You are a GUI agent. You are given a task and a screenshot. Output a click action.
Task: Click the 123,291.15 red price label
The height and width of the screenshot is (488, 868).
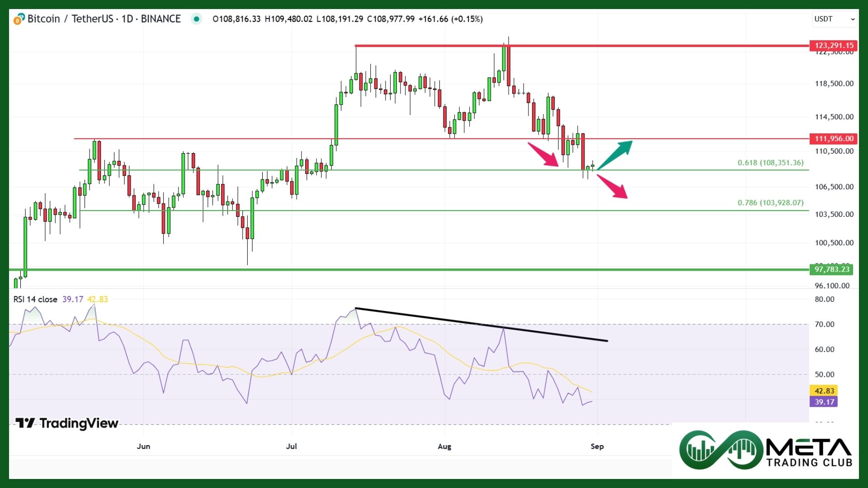(834, 45)
